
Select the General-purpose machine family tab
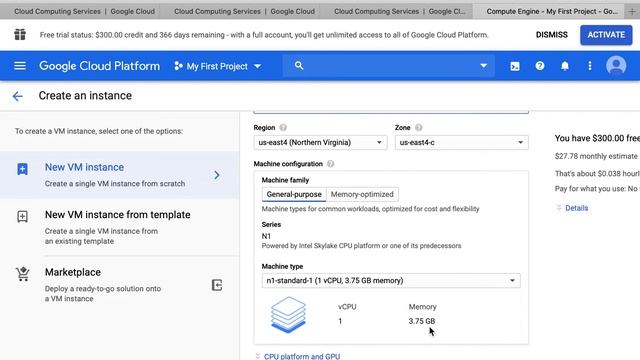(294, 194)
